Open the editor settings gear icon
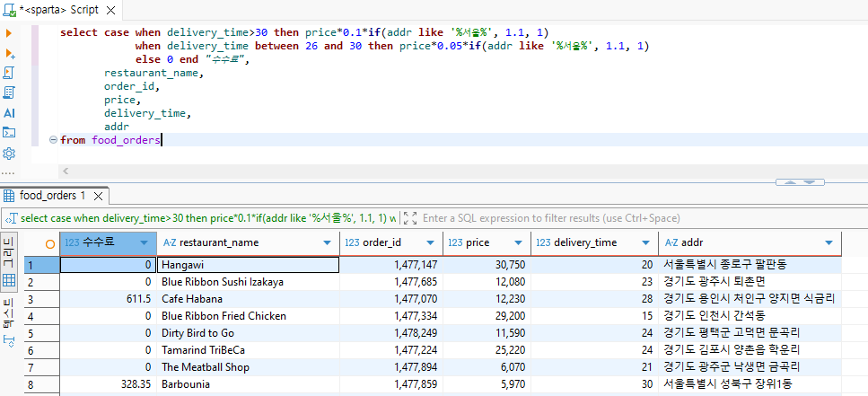 pos(9,154)
